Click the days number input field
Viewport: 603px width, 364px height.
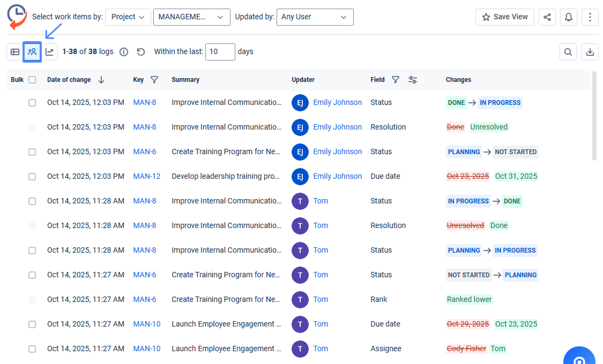pyautogui.click(x=220, y=52)
